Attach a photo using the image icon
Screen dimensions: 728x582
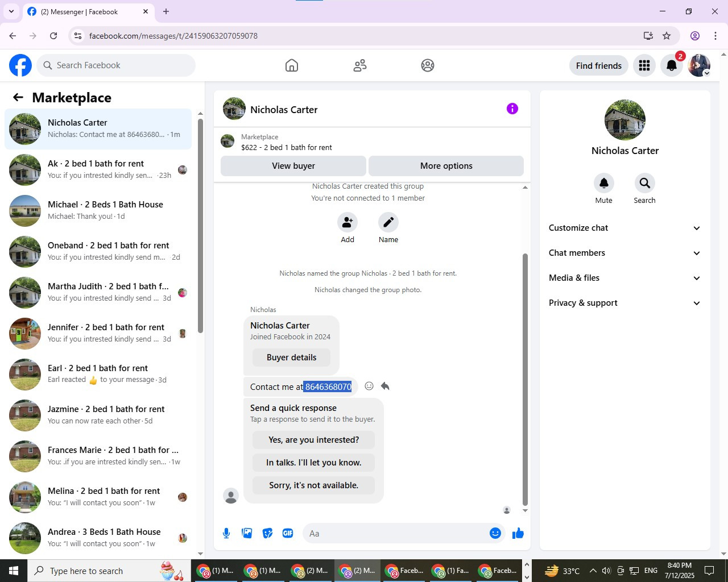coord(247,533)
